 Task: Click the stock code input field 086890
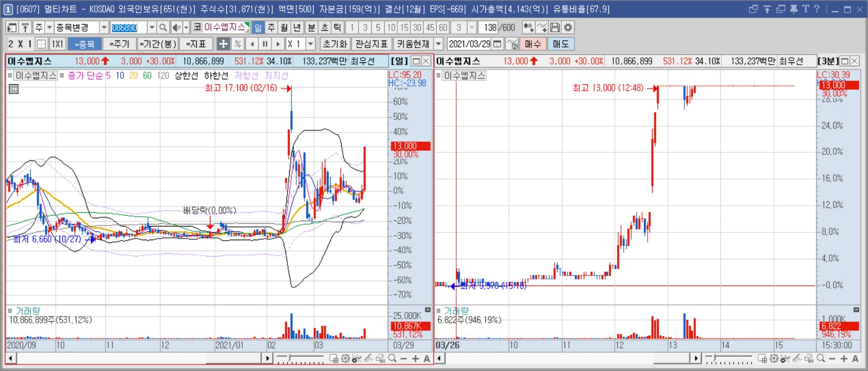pyautogui.click(x=128, y=27)
